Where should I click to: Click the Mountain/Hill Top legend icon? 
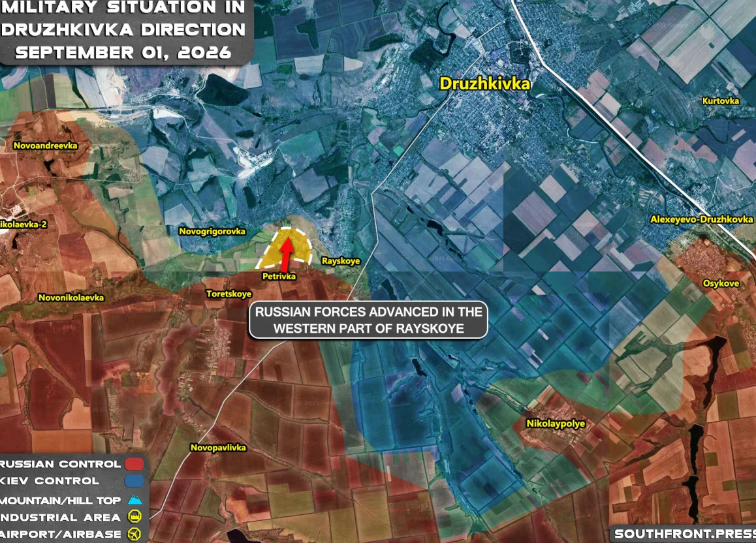click(135, 500)
